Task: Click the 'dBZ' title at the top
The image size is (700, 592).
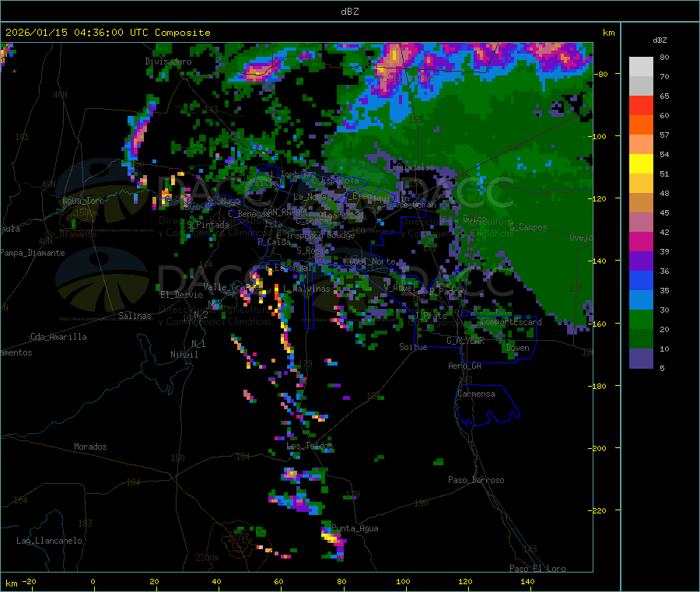Action: (x=349, y=12)
